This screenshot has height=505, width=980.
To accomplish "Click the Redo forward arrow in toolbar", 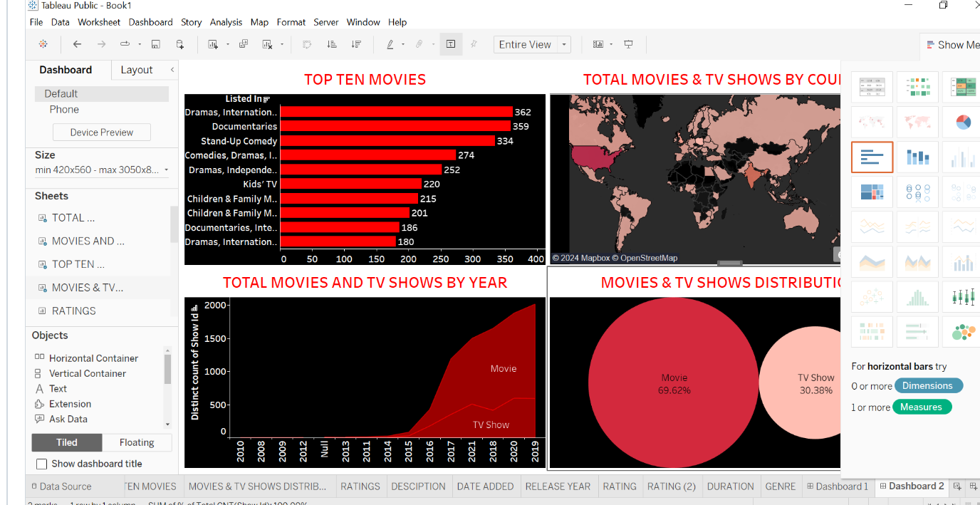I will [101, 44].
